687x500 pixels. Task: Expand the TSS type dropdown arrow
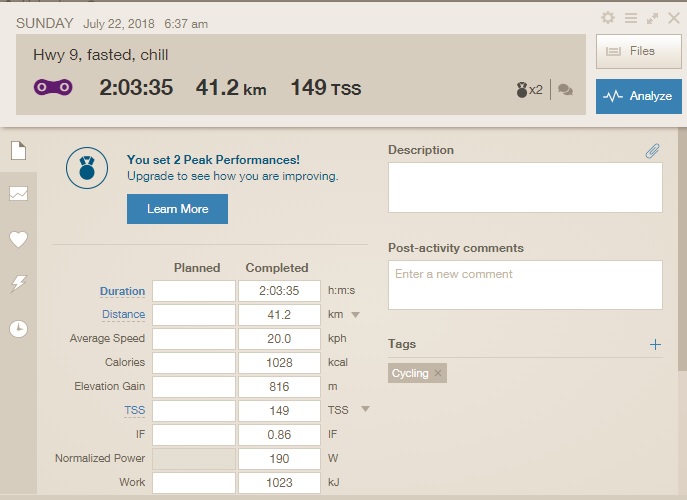365,409
